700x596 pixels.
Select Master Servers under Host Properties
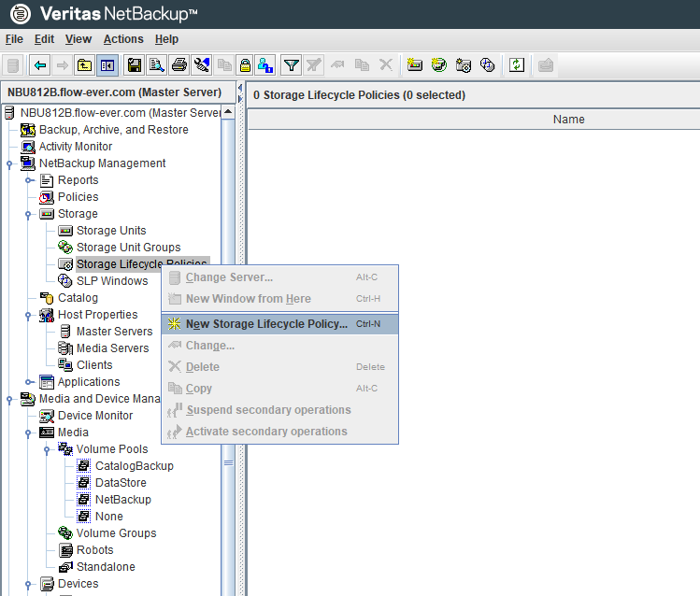pyautogui.click(x=114, y=332)
